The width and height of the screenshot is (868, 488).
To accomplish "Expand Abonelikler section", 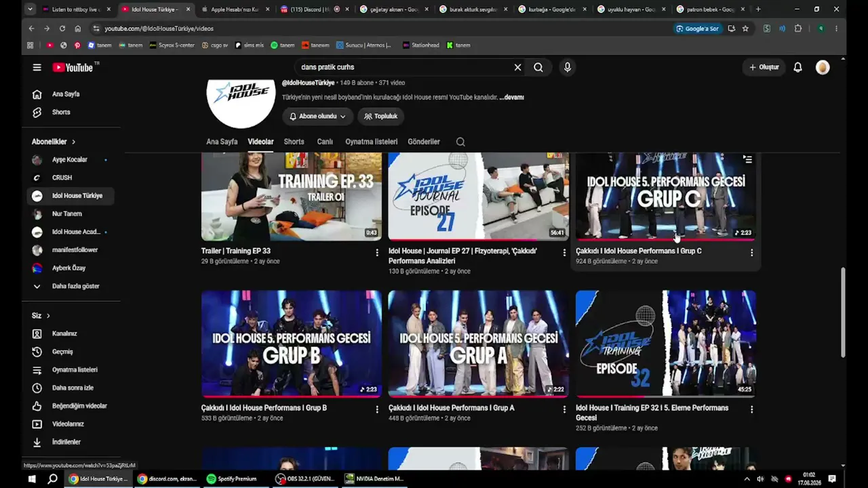I will tap(54, 142).
